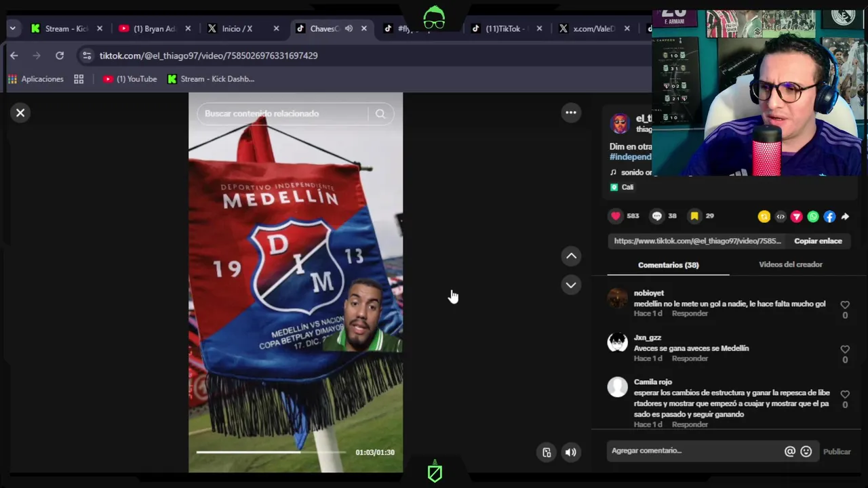Viewport: 868px width, 488px height.
Task: Share the video to Facebook
Action: pos(829,217)
